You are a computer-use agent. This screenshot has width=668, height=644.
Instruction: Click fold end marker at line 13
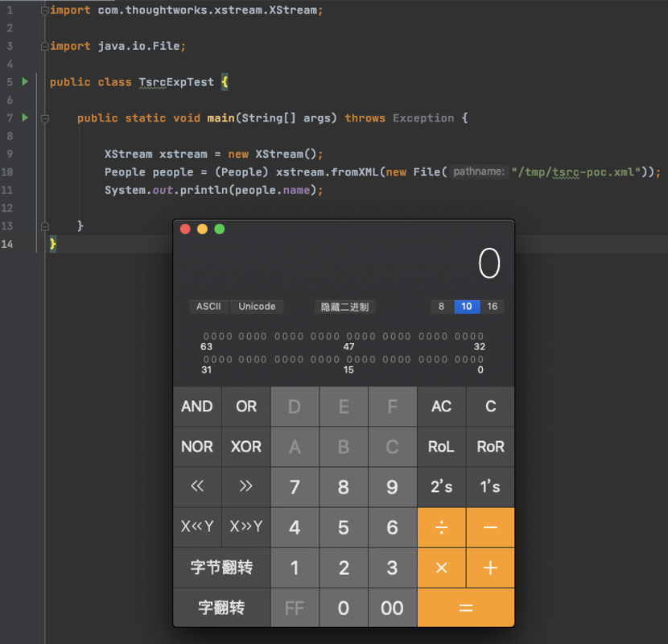tap(45, 226)
